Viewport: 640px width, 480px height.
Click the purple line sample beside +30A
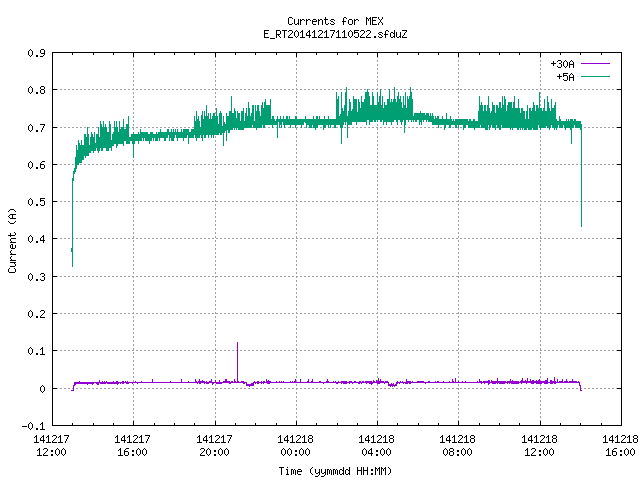point(595,64)
